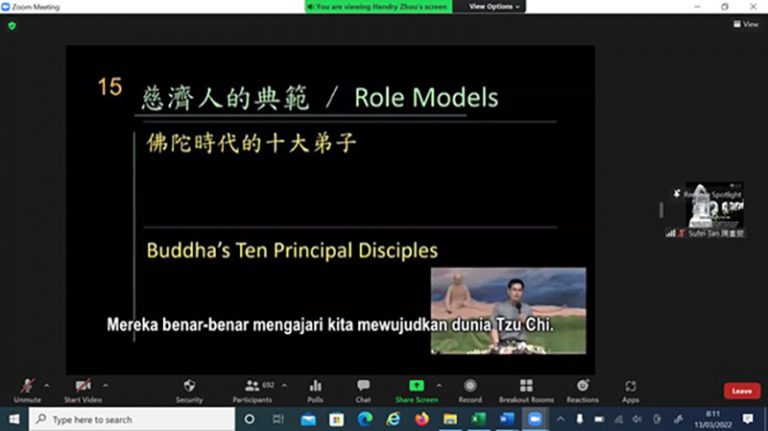Screen dimensions: 768x431
Task: Open the View layout menu
Action: [744, 25]
